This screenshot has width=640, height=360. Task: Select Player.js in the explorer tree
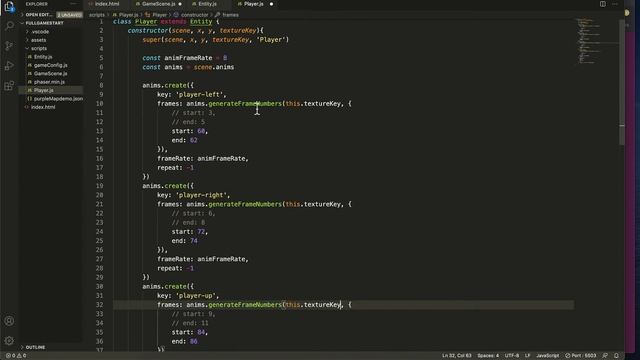(x=44, y=90)
